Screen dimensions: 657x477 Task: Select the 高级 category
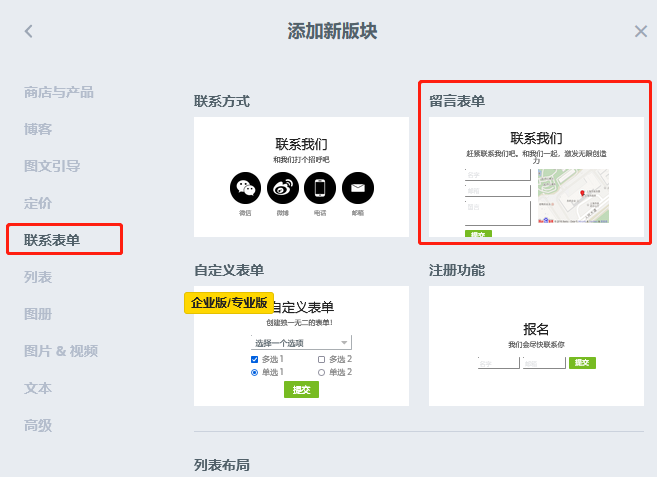click(38, 425)
